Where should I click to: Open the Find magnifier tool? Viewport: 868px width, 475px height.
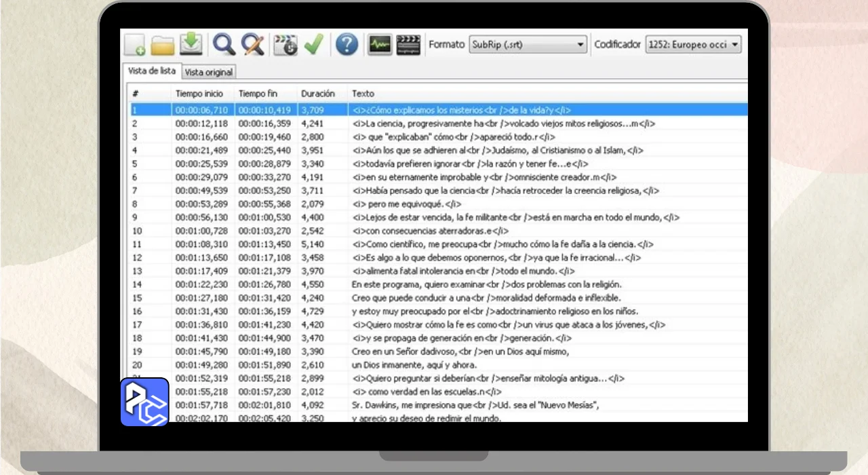(224, 45)
